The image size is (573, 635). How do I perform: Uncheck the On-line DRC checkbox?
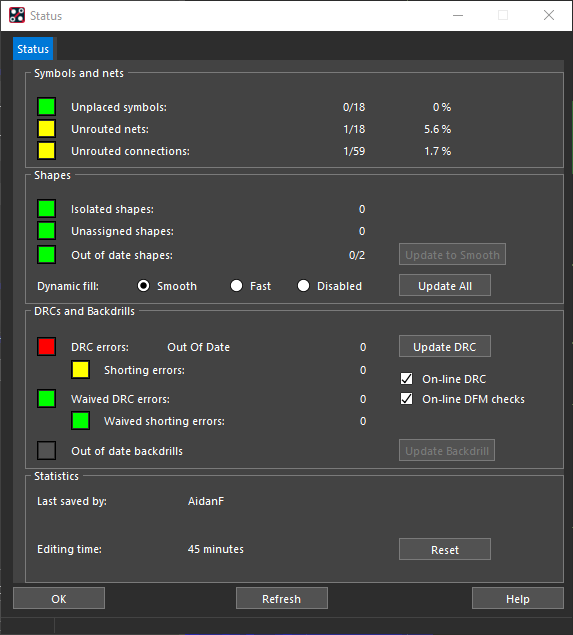click(407, 379)
